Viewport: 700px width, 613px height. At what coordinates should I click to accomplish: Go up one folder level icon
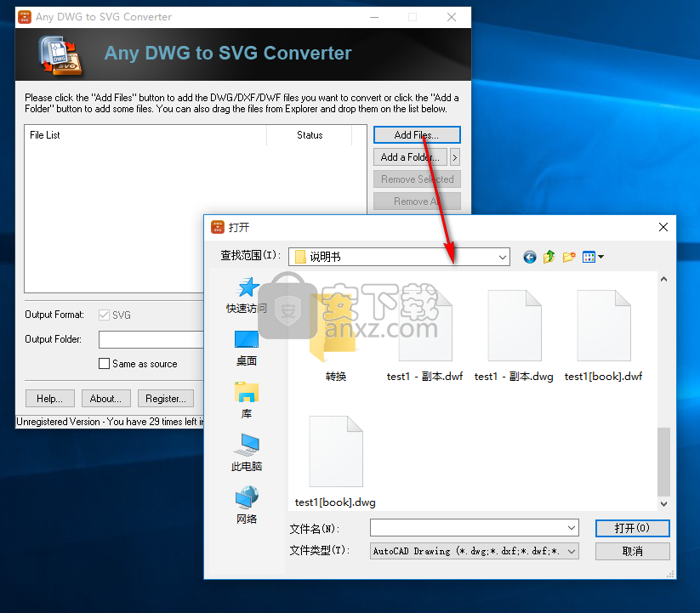(549, 257)
